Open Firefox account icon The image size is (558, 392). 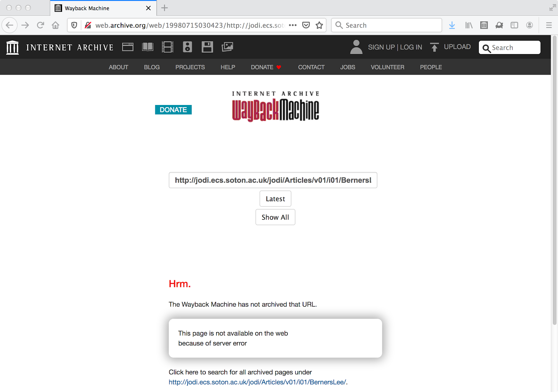tap(529, 25)
